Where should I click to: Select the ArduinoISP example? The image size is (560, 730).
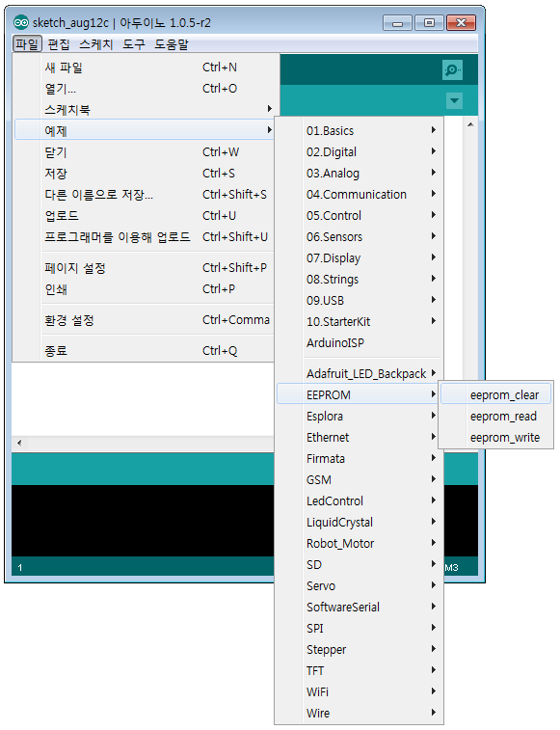click(x=359, y=343)
